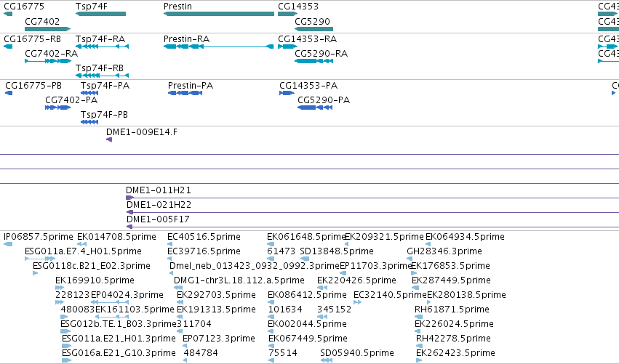
Task: Click the EK176853.5prime EST label
Action: (450, 266)
